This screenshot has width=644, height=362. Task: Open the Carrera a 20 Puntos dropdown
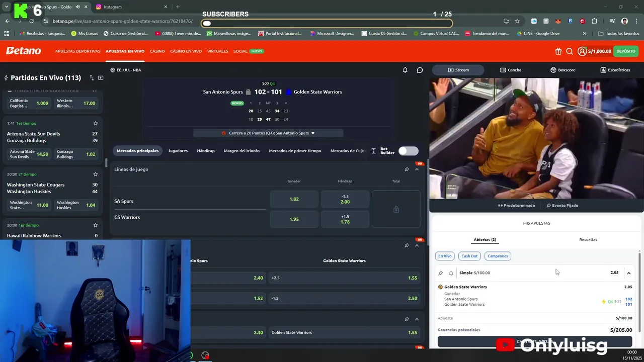pos(268,133)
